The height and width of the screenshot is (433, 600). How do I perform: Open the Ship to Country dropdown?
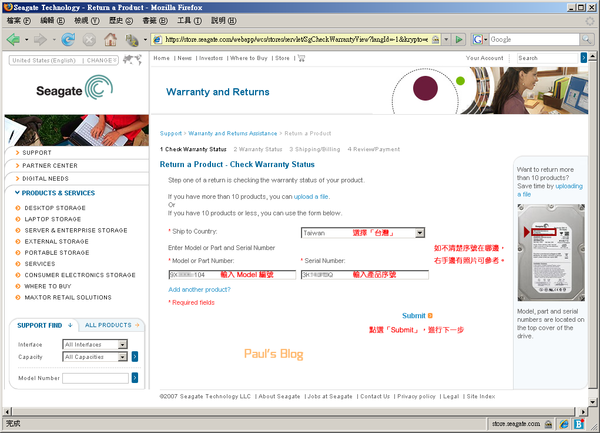click(x=363, y=233)
